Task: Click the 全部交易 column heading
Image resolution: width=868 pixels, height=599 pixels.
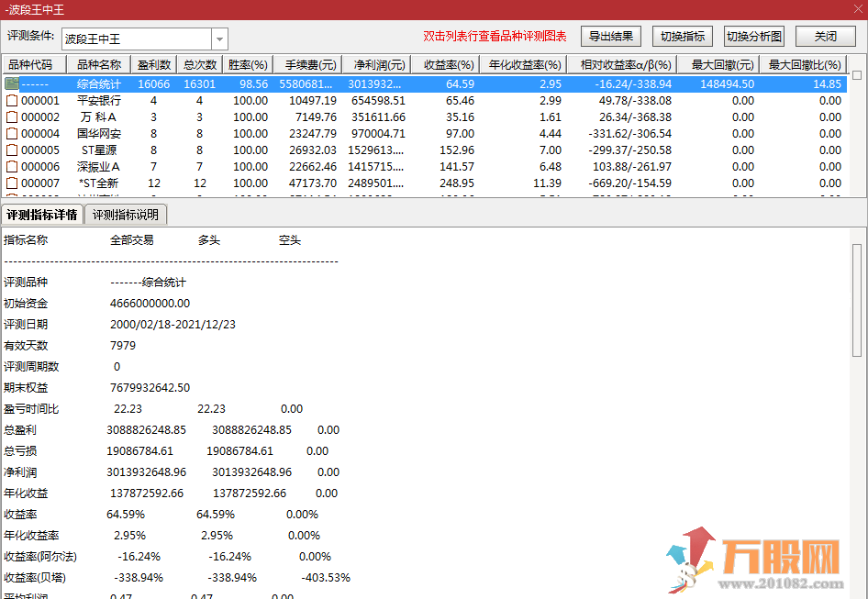Action: pos(132,240)
